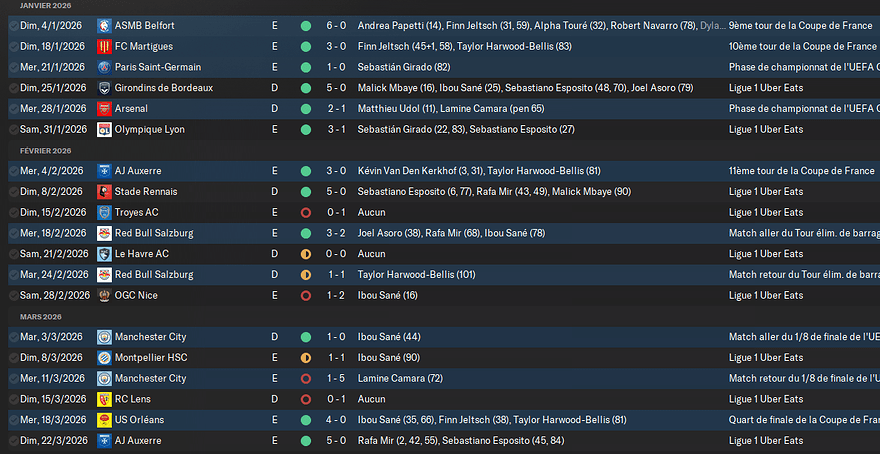Click the RC Lens yellow badge
The image size is (880, 454).
pyautogui.click(x=104, y=400)
